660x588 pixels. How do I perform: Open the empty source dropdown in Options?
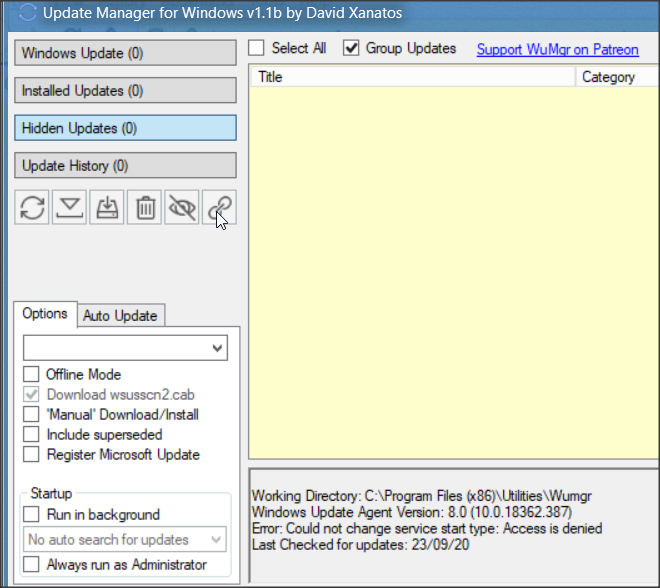[x=125, y=348]
